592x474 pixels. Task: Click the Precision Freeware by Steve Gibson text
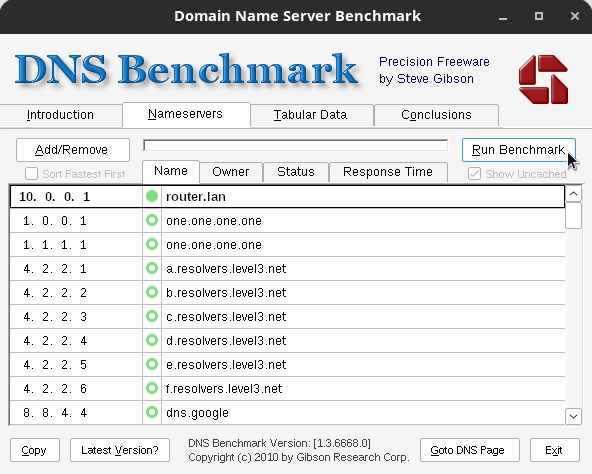434,70
